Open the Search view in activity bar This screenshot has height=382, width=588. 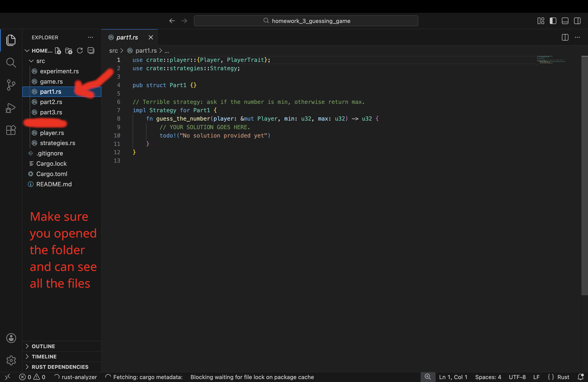click(x=11, y=62)
